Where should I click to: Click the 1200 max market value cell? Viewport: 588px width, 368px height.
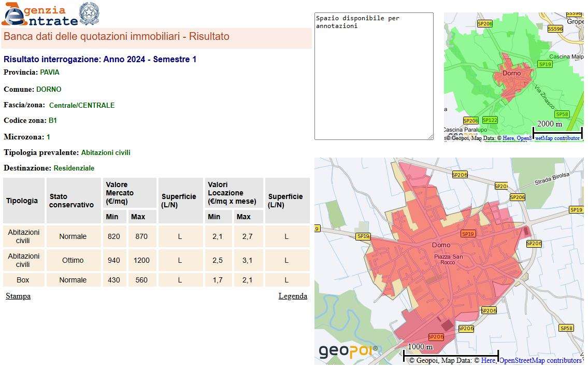[141, 260]
